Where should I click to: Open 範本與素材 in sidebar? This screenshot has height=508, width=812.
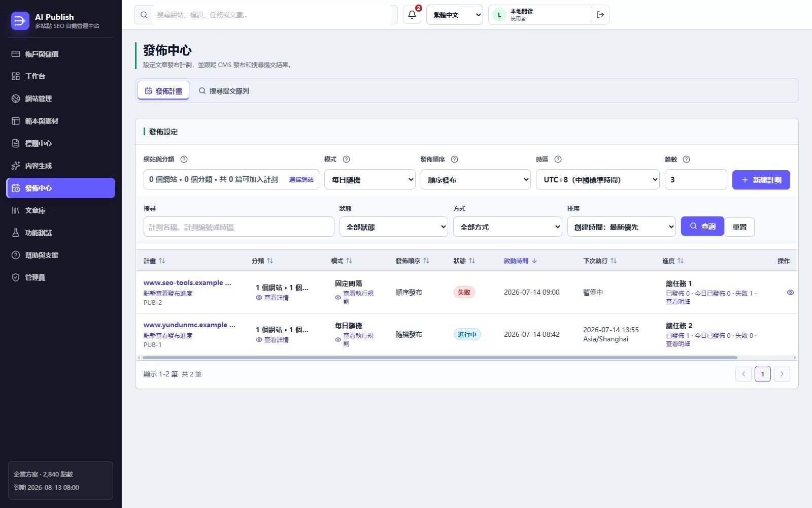[x=61, y=121]
